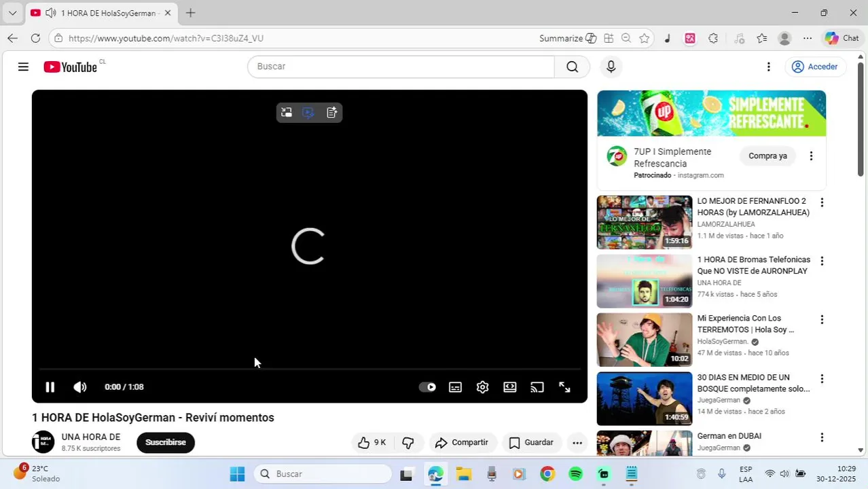Open Mi Experiencia Con Los TERREMOTOS thumbnail

(644, 340)
